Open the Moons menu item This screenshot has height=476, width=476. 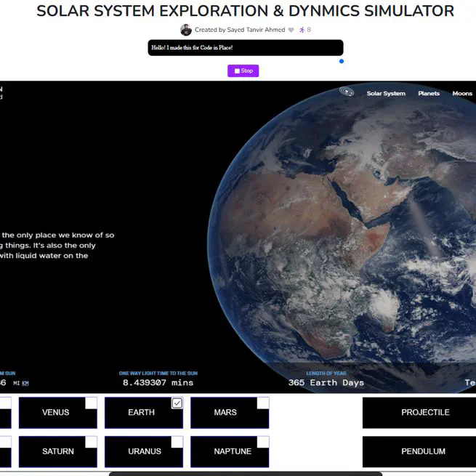[x=462, y=94]
